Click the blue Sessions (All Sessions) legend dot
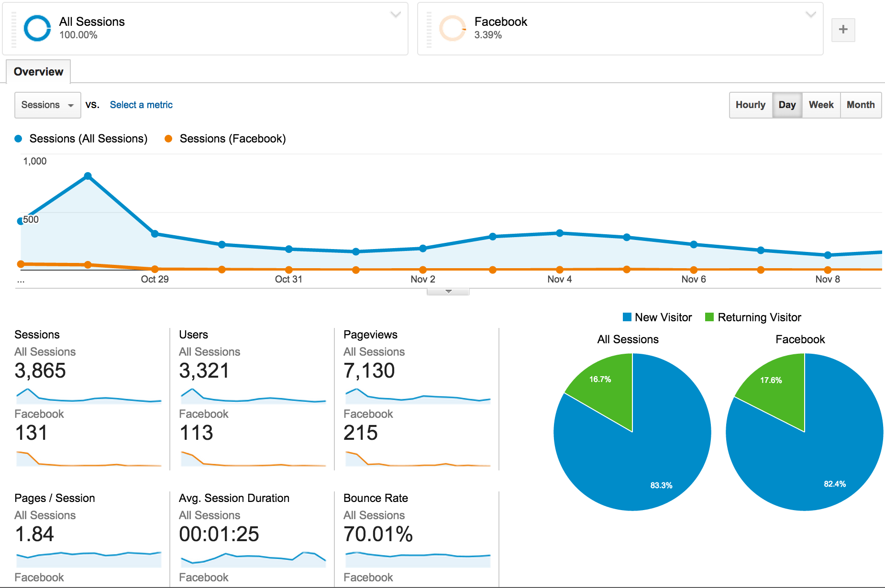The height and width of the screenshot is (588, 885). (x=18, y=138)
